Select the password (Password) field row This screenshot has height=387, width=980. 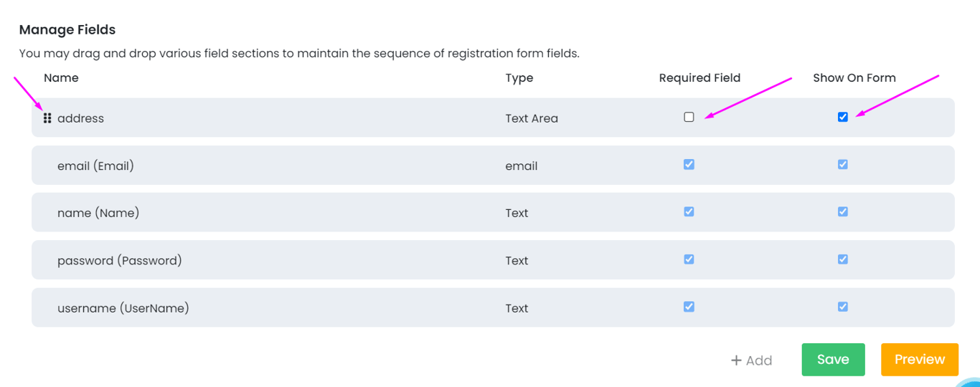click(119, 261)
